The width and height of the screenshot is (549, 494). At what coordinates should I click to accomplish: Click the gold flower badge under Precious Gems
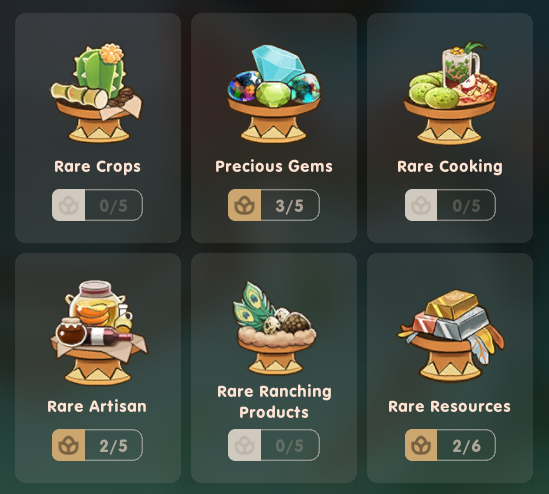point(244,205)
